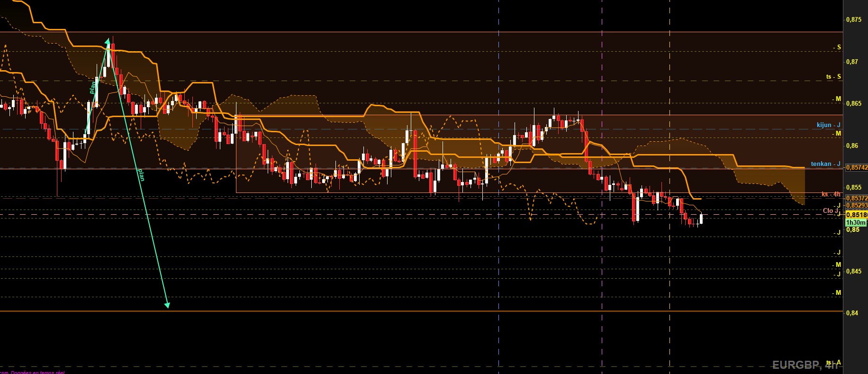The width and height of the screenshot is (868, 374).
Task: Select the 'kijun - J' level label
Action: pos(828,125)
